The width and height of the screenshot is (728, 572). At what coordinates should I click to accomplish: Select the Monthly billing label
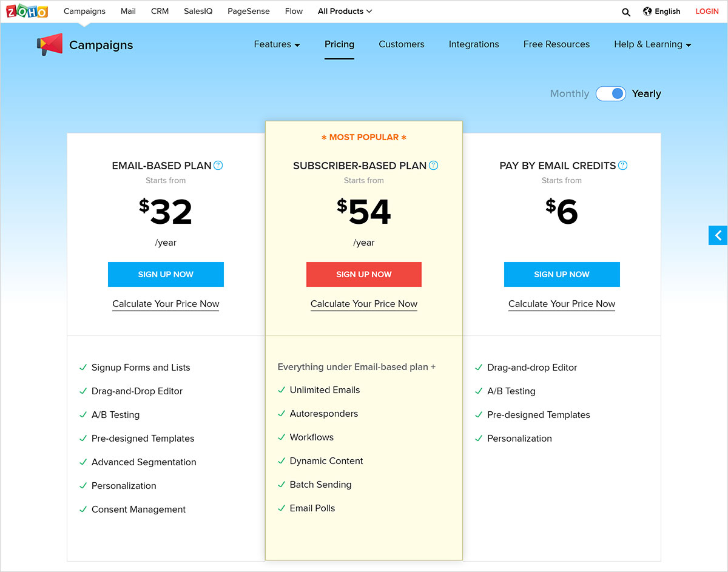(x=569, y=93)
